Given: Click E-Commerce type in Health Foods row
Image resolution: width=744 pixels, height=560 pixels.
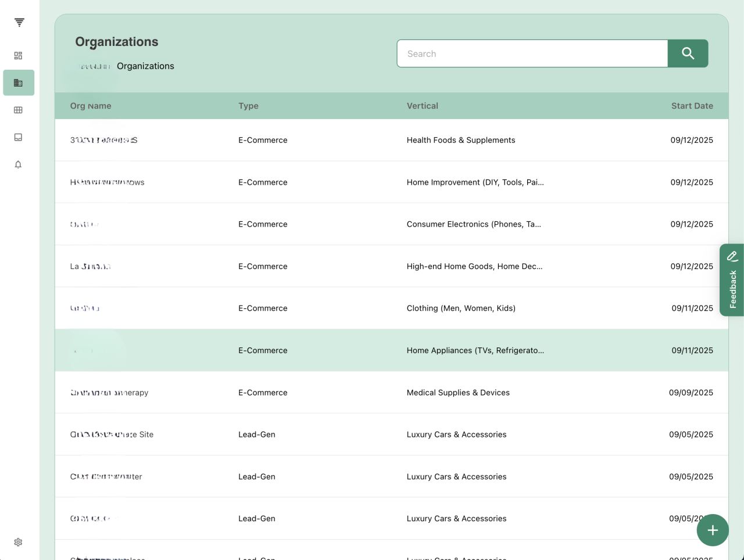Looking at the screenshot, I should click(263, 140).
